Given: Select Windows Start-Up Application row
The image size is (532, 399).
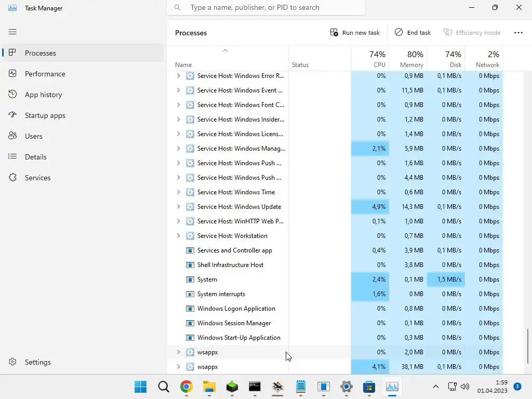Looking at the screenshot, I should coord(335,338).
